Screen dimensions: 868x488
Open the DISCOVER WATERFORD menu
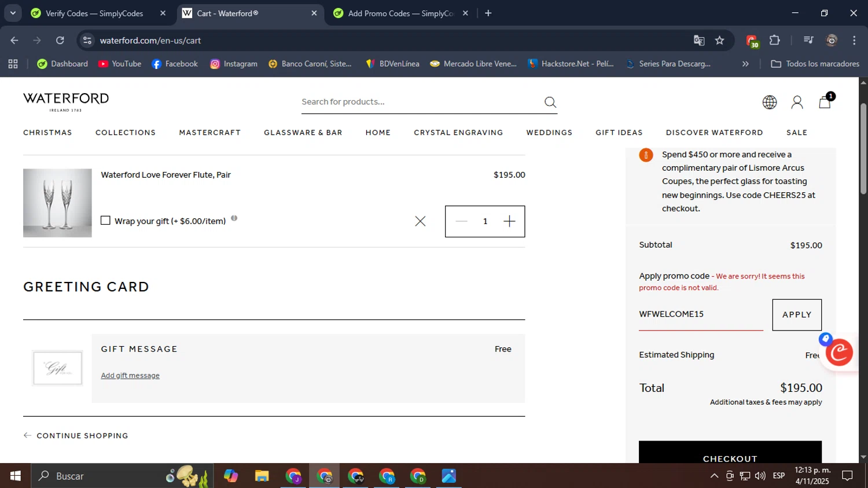tap(715, 133)
